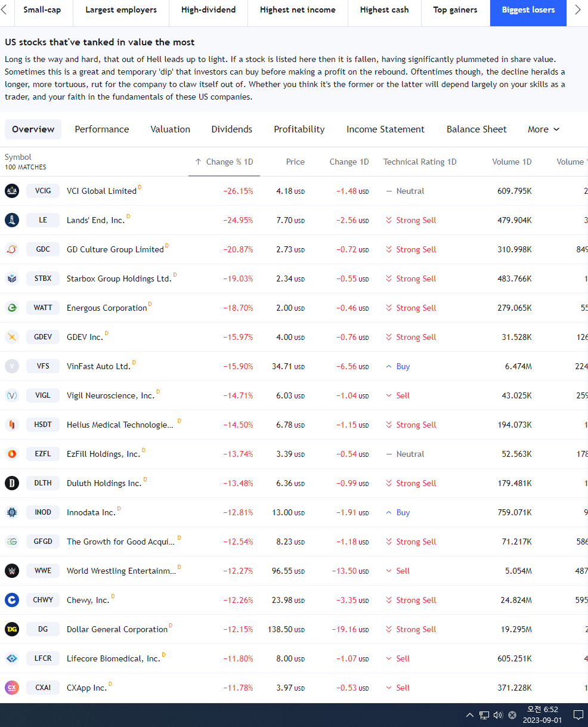Image resolution: width=588 pixels, height=727 pixels.
Task: Click the Lands' End lighthouse logo
Action: (12, 220)
